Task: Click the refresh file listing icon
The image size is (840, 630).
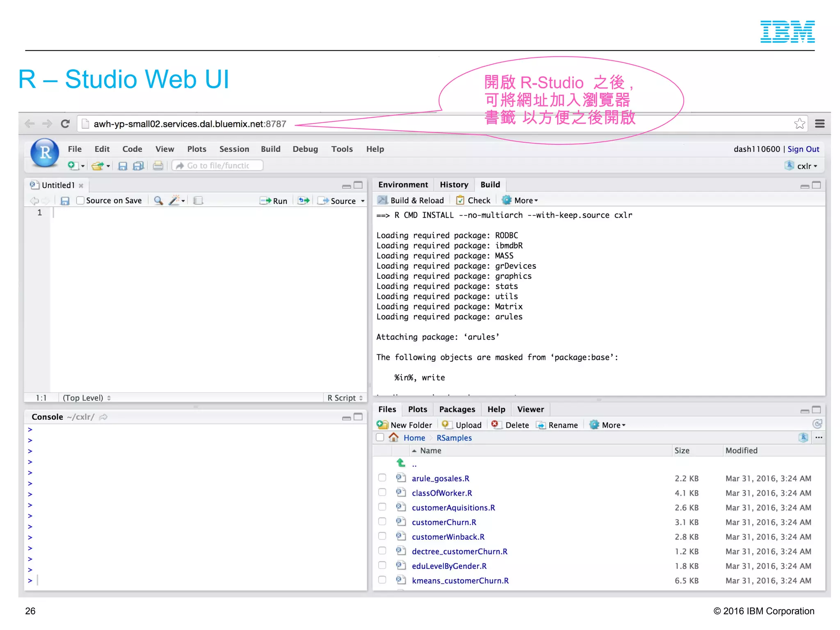Action: tap(817, 424)
